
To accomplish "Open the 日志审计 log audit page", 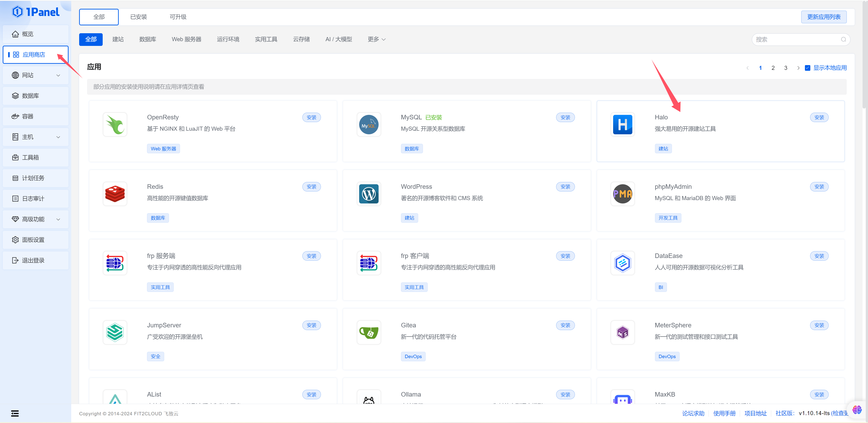I will [35, 199].
